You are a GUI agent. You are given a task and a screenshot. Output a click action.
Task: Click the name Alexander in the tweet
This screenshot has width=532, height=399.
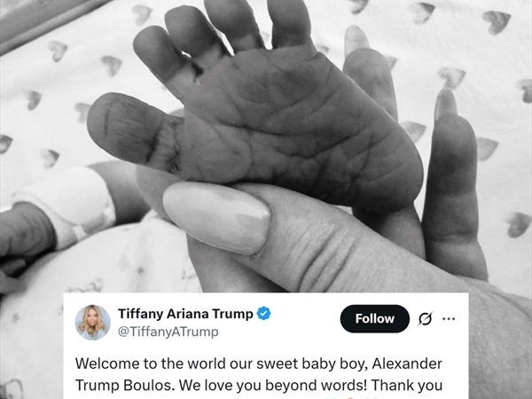coord(407,364)
